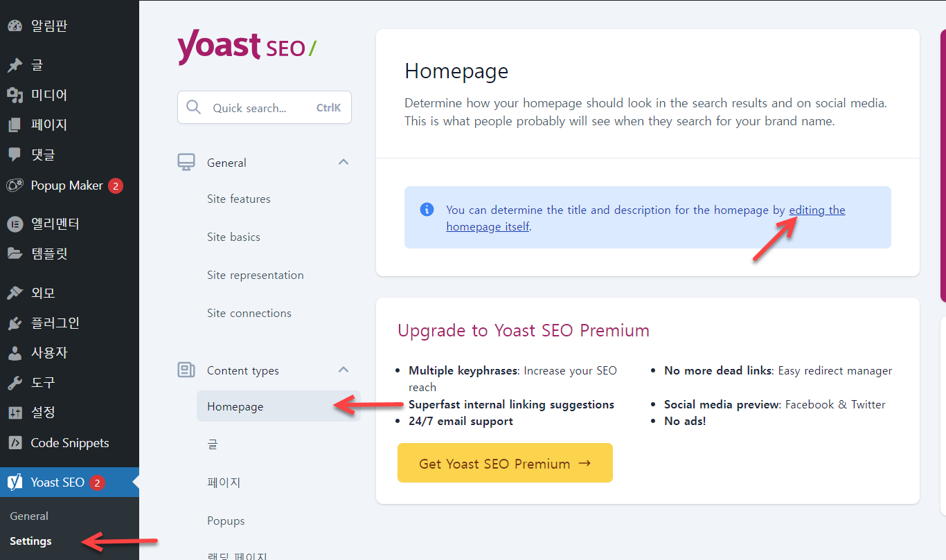Select Settings under the Yoast SEO menu
Image resolution: width=946 pixels, height=560 pixels.
(x=30, y=541)
